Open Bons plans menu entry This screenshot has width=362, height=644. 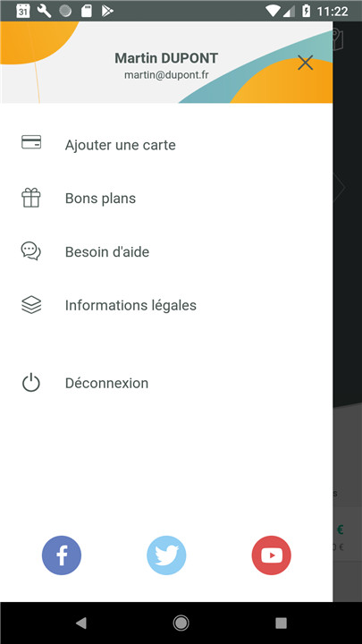click(x=166, y=199)
